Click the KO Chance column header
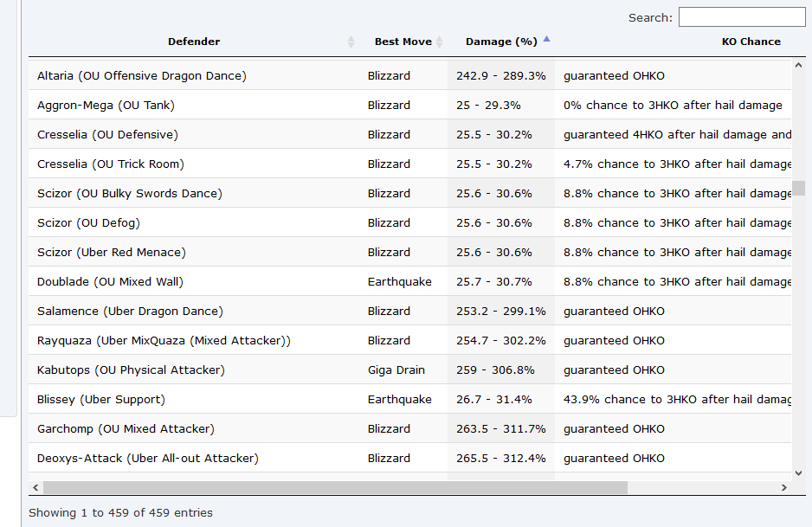Viewport: 812px width, 527px height. coord(751,42)
